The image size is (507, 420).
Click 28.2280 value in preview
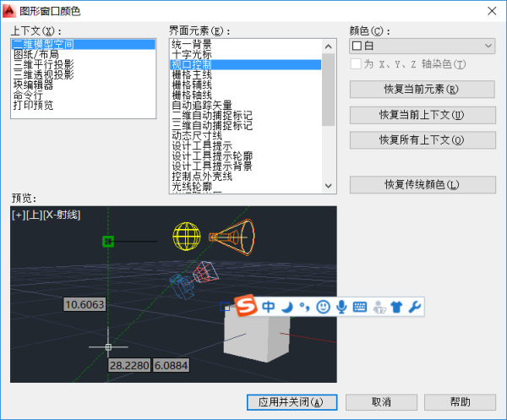click(129, 365)
